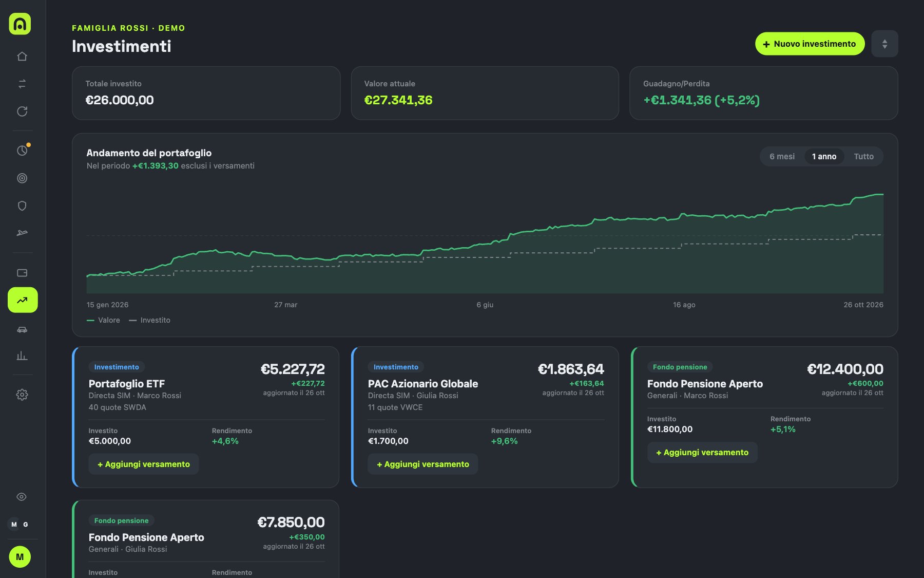Open the wallet accounts icon
Viewport: 924px width, 578px height.
[x=22, y=273]
